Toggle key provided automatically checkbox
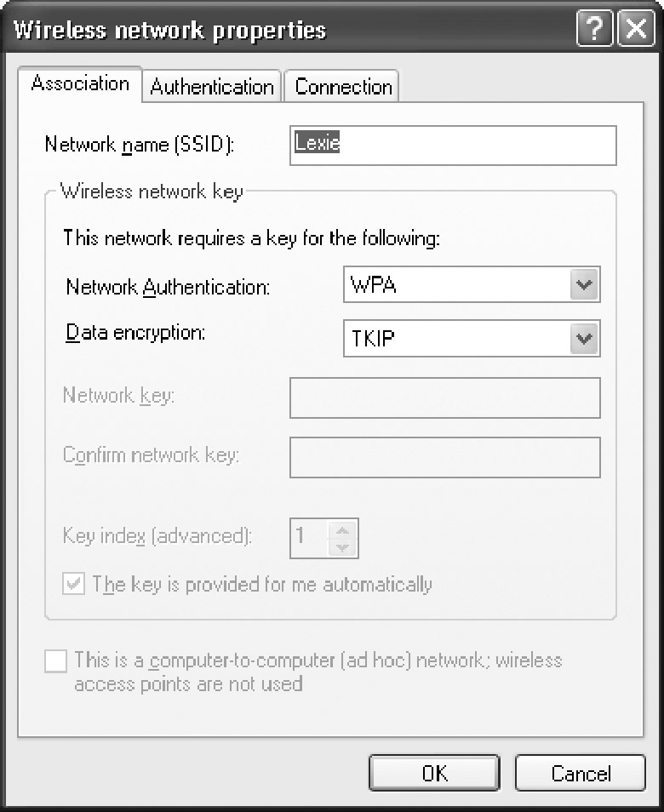The height and width of the screenshot is (812, 664). tap(73, 584)
